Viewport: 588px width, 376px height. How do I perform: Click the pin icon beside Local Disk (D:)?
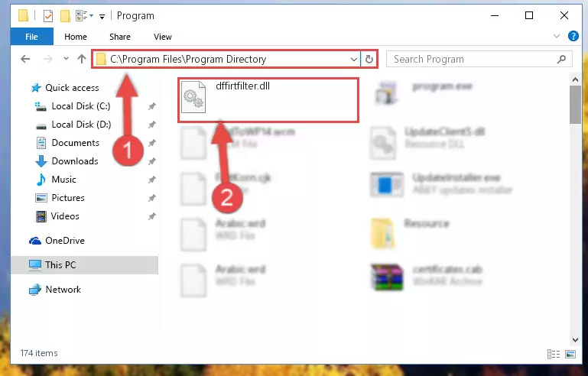tap(151, 125)
